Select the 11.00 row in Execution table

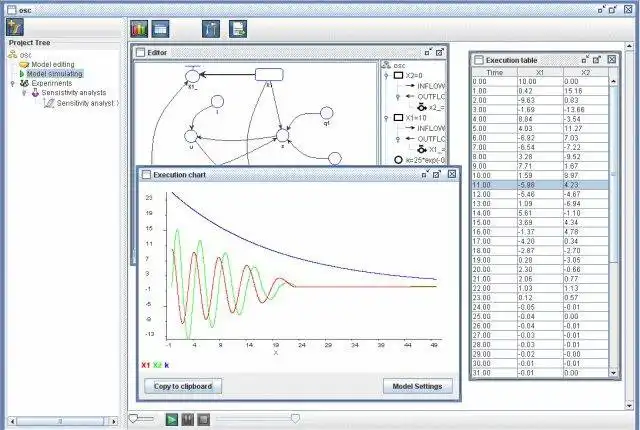[x=540, y=185]
